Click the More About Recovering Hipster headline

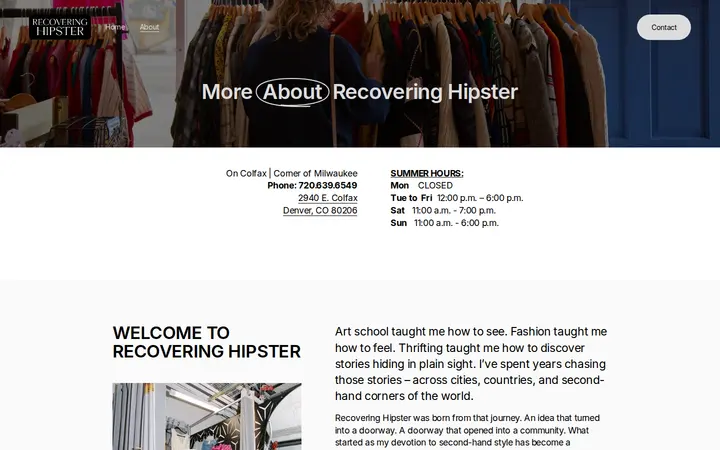[360, 92]
